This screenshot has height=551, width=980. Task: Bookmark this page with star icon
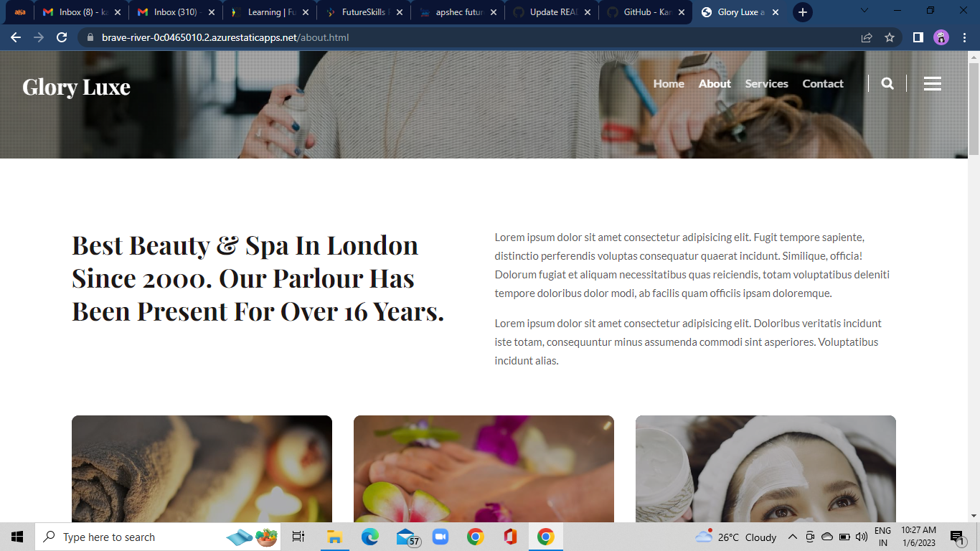click(x=890, y=37)
